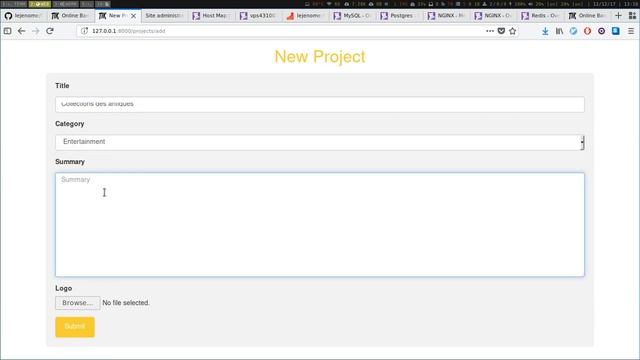Open the vps4310 tab
Screen dimensions: 640x360
[x=259, y=16]
